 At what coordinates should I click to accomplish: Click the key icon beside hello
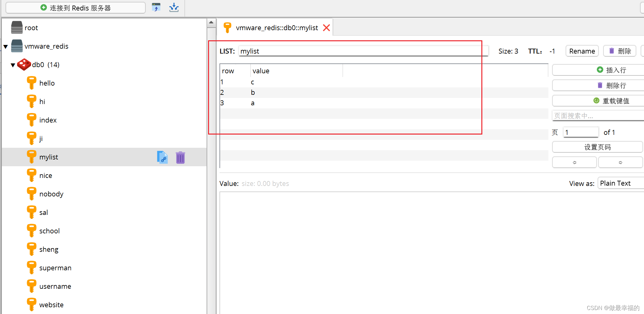31,83
